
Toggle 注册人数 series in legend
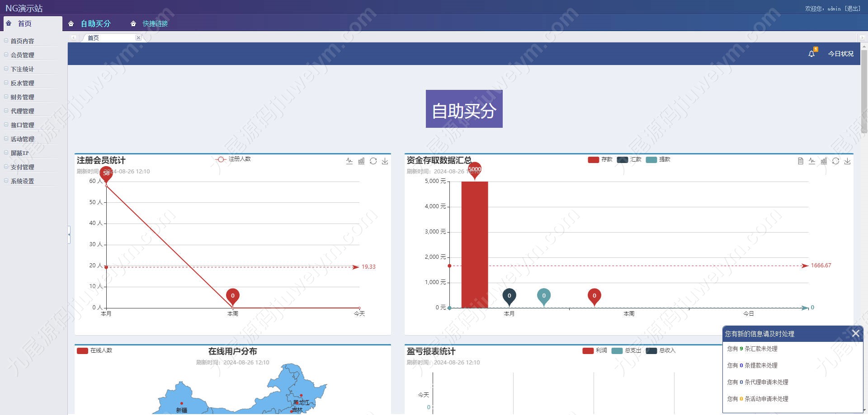tap(233, 159)
